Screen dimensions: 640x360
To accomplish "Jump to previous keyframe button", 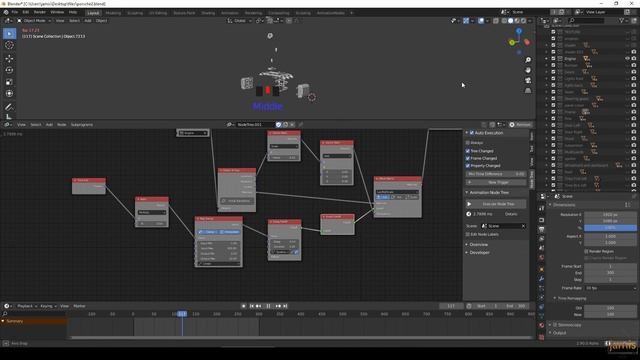I will click(259, 306).
